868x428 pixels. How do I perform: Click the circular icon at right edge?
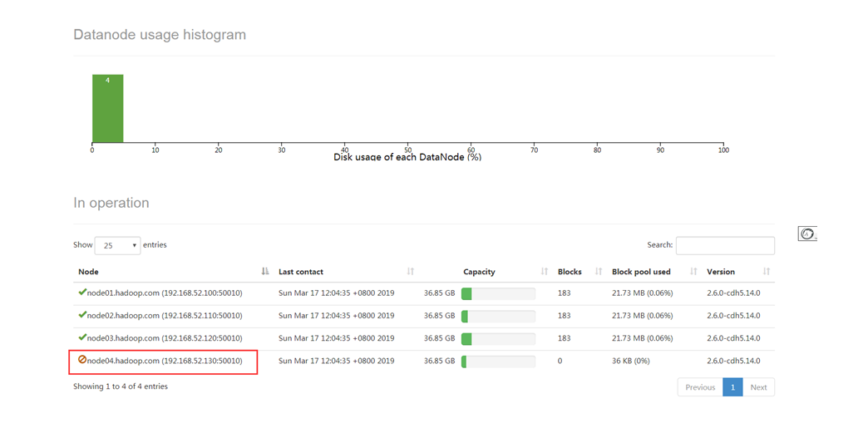[x=807, y=234]
